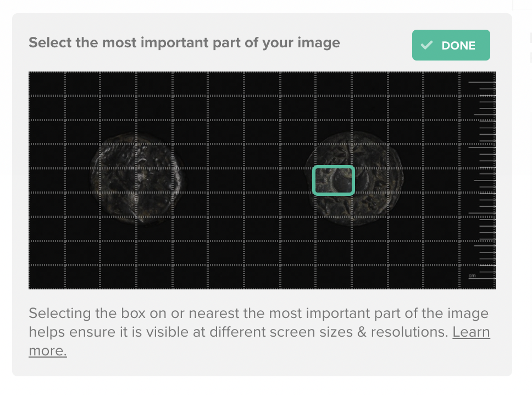Select the grid cell directly below the green box
The image size is (532, 395).
[334, 205]
